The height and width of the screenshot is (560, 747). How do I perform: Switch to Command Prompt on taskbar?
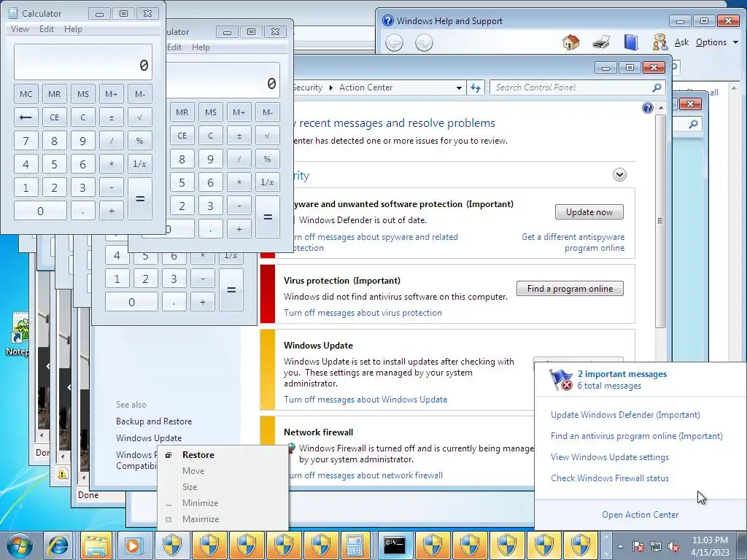click(395, 545)
